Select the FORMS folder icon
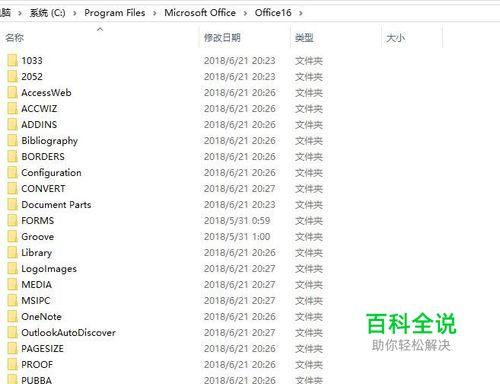Viewport: 500px width, 384px height. tap(12, 221)
